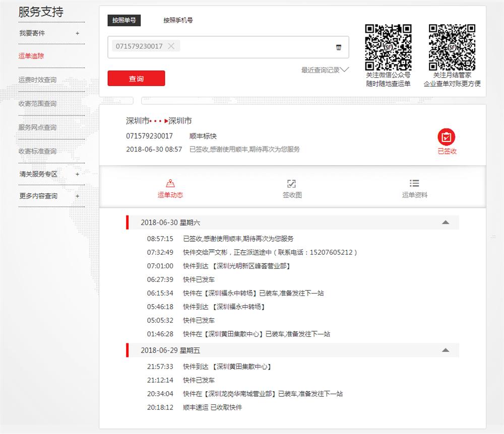
Task: Click the 07:01:00 峰荟营业部 tracking entry
Action: pos(219,266)
